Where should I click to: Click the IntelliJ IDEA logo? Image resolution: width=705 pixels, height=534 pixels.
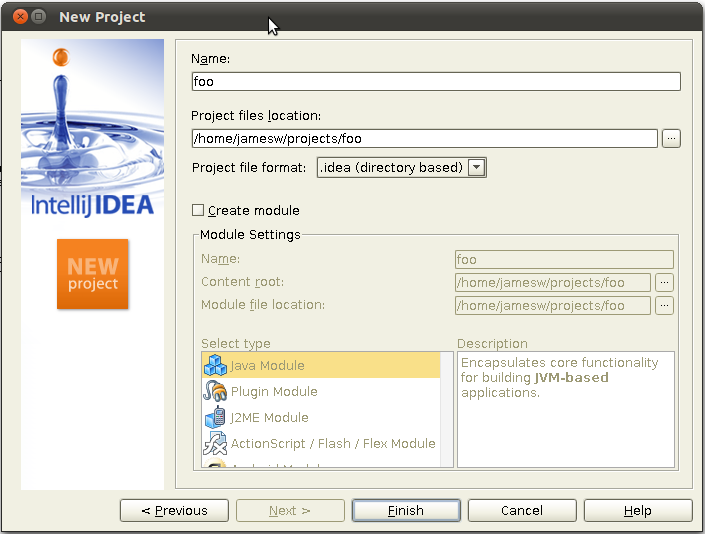(92, 205)
